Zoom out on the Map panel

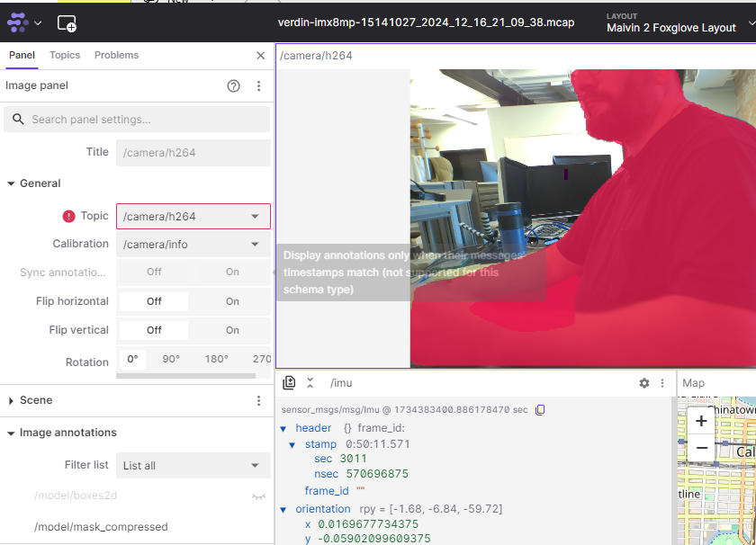[x=701, y=448]
